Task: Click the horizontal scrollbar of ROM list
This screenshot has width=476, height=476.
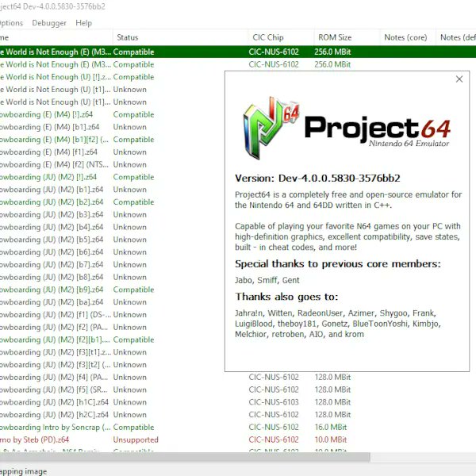Action: point(185,457)
